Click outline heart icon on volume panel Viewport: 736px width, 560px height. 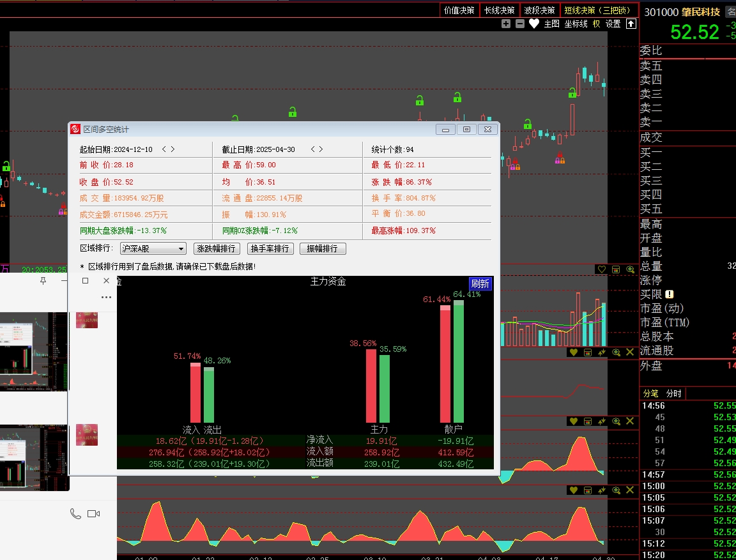pos(601,269)
